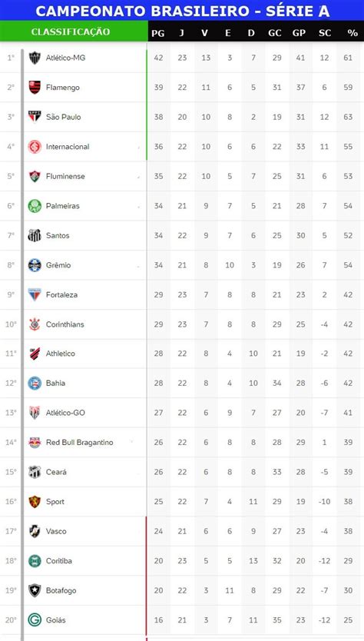Open the Fluminense team name link

tap(65, 176)
